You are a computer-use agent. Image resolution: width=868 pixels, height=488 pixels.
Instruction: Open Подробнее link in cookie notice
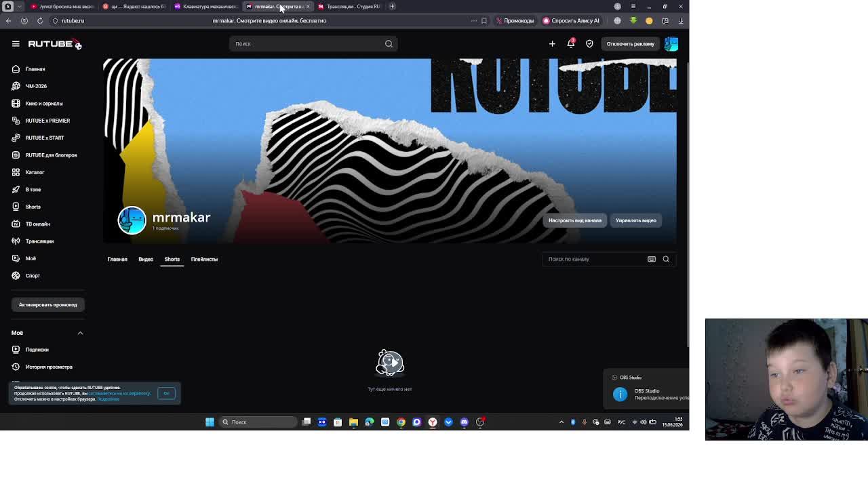point(108,399)
